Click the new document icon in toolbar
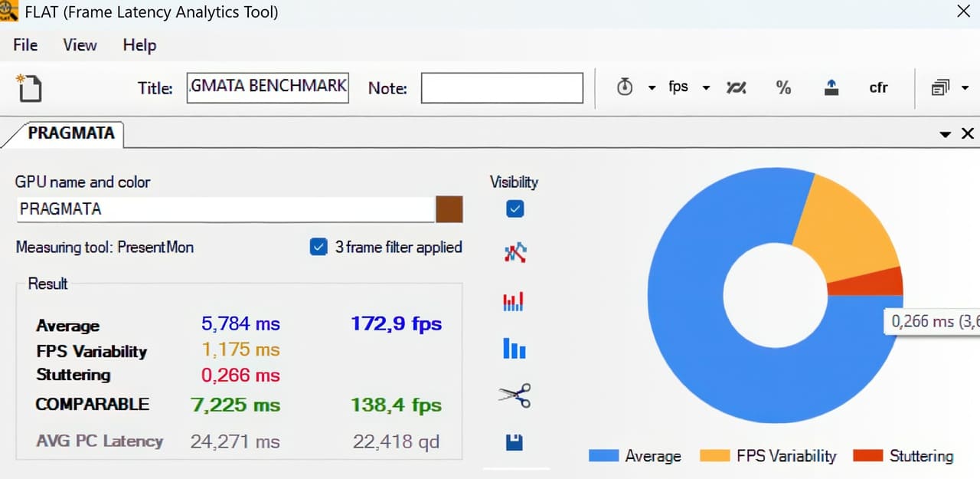The height and width of the screenshot is (479, 980). (29, 88)
